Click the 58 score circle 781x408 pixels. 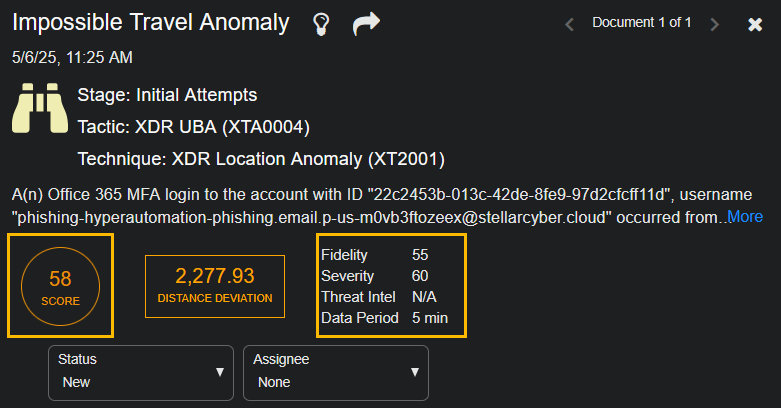point(60,285)
